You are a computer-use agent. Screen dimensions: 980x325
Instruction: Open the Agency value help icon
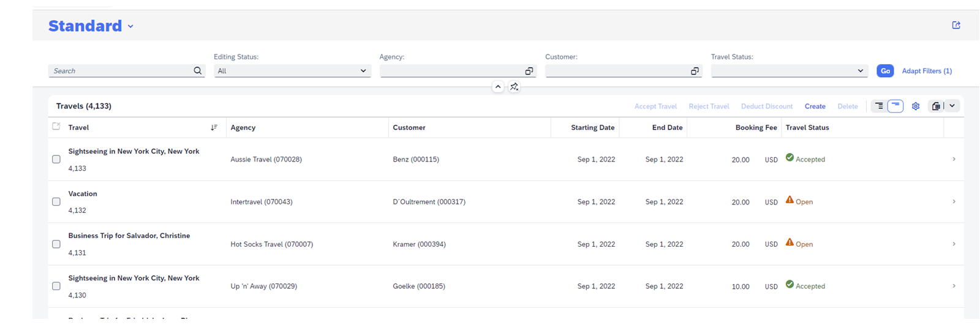coord(529,71)
